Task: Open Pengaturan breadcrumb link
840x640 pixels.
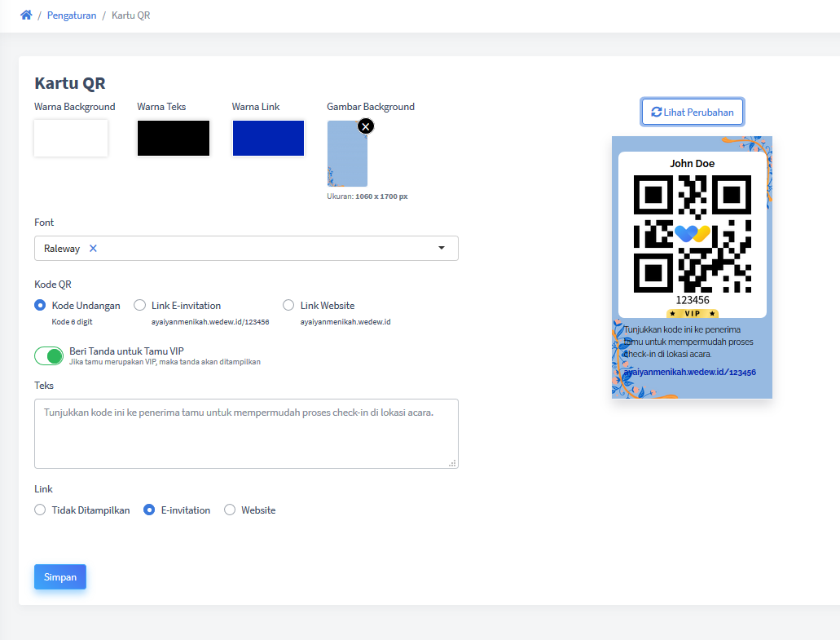Action: 72,15
